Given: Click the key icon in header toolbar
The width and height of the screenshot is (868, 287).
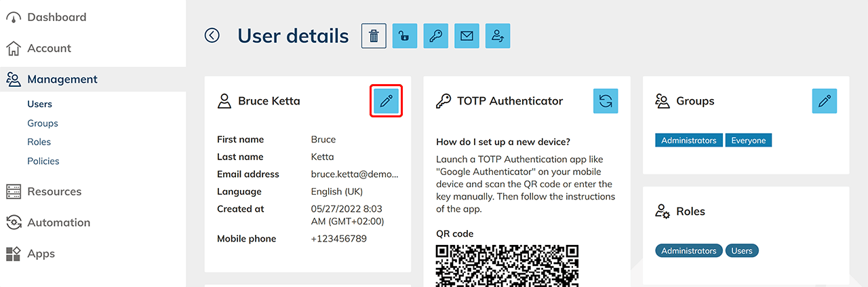Looking at the screenshot, I should [x=435, y=36].
